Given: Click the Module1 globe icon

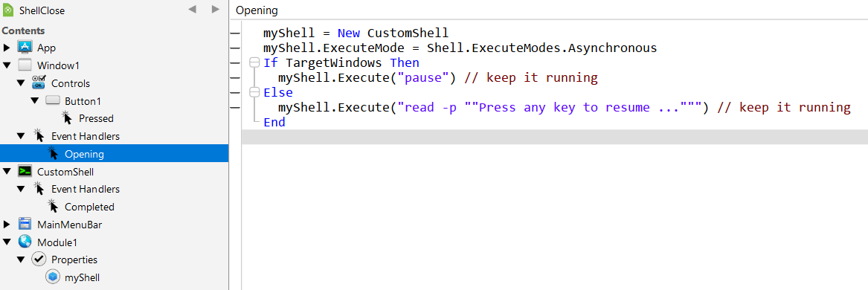Looking at the screenshot, I should point(25,242).
